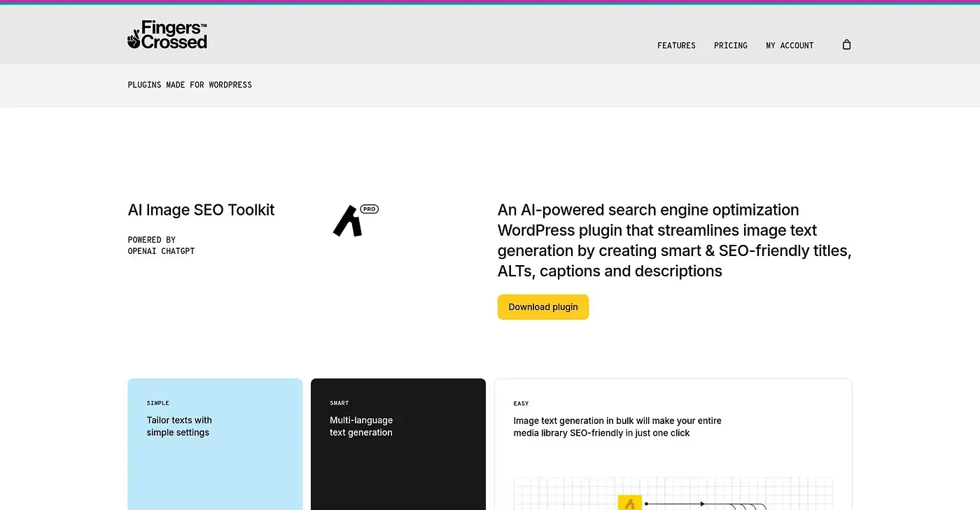Click the AI Image SEO Toolkit PRO logo
Image resolution: width=980 pixels, height=510 pixels.
[x=355, y=220]
